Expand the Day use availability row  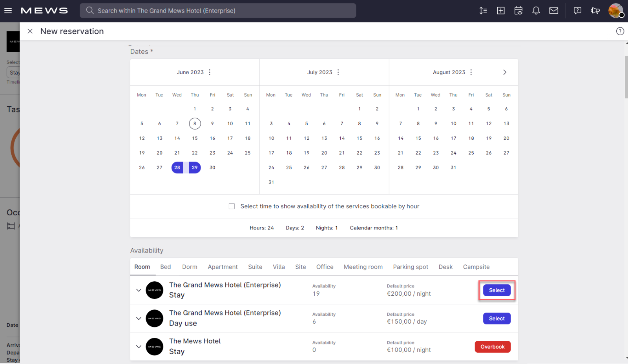[x=139, y=318]
